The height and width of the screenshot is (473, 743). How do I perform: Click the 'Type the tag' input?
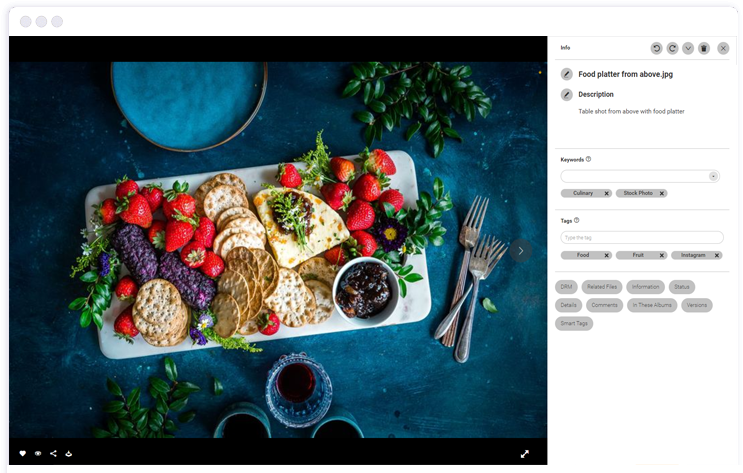click(642, 237)
